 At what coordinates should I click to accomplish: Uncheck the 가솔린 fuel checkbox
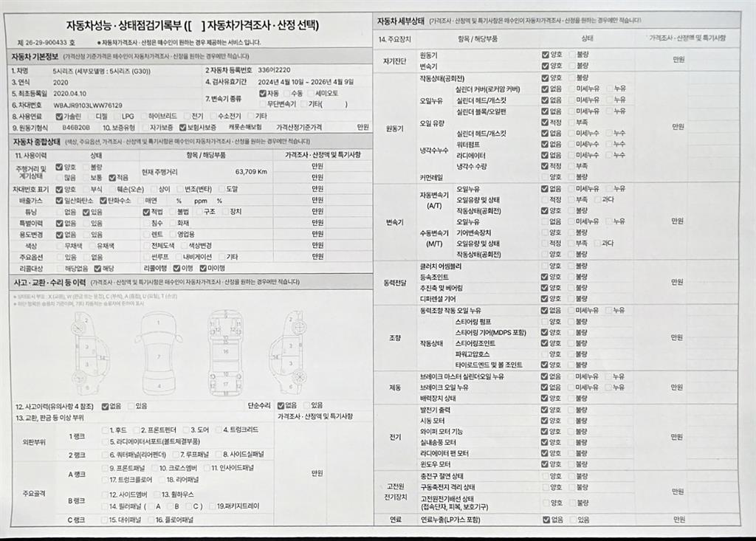(59, 116)
